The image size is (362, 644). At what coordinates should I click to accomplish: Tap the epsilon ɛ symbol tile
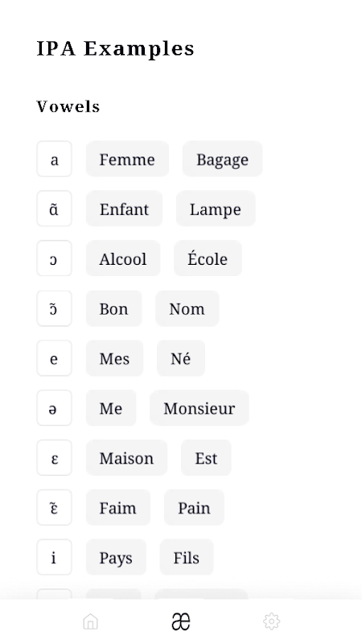coord(54,457)
